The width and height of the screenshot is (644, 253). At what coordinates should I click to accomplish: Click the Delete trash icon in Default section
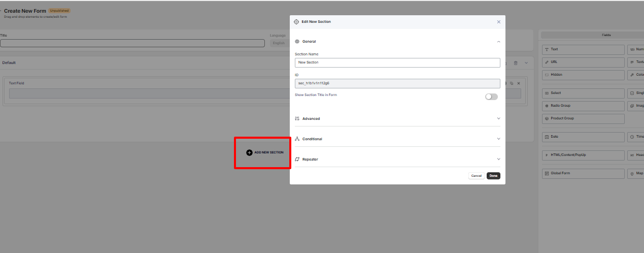pos(516,63)
